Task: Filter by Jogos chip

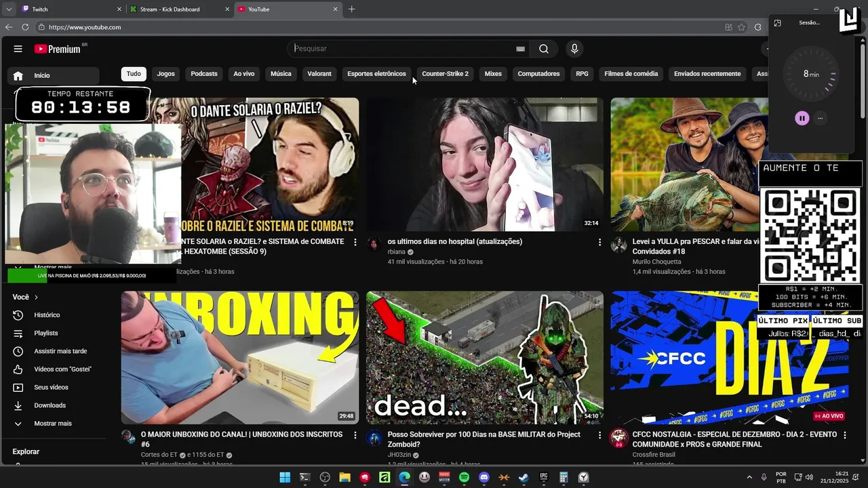Action: [x=165, y=74]
